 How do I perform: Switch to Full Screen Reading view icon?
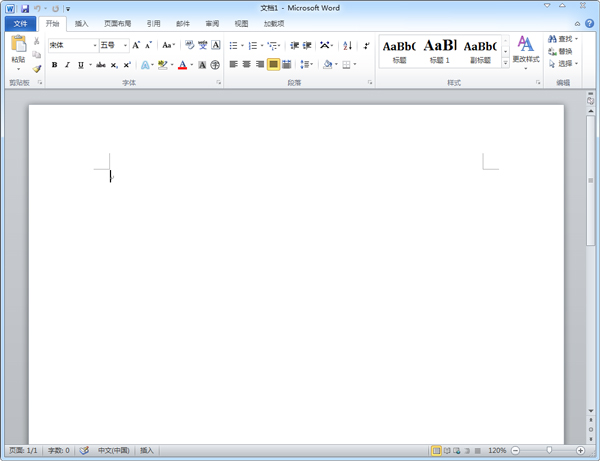point(447,451)
